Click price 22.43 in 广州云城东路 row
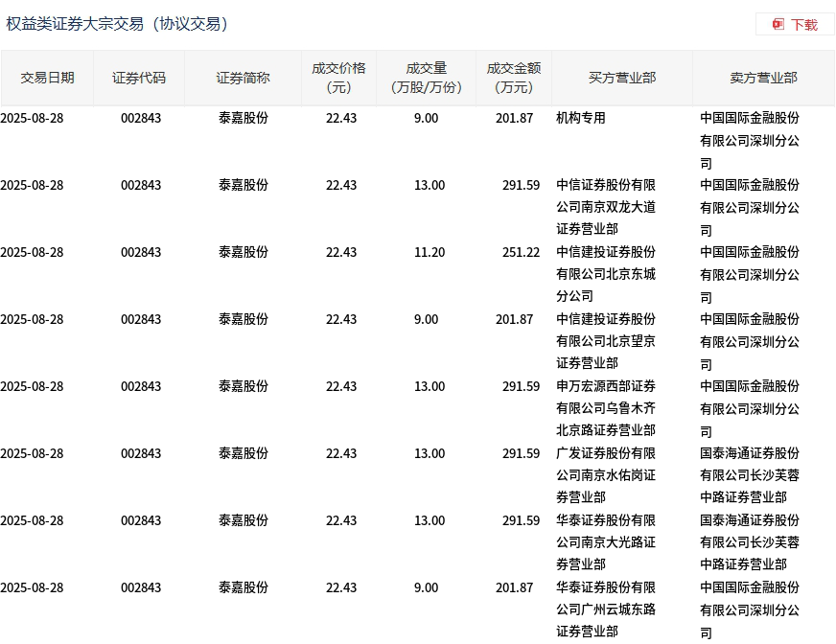 point(341,587)
